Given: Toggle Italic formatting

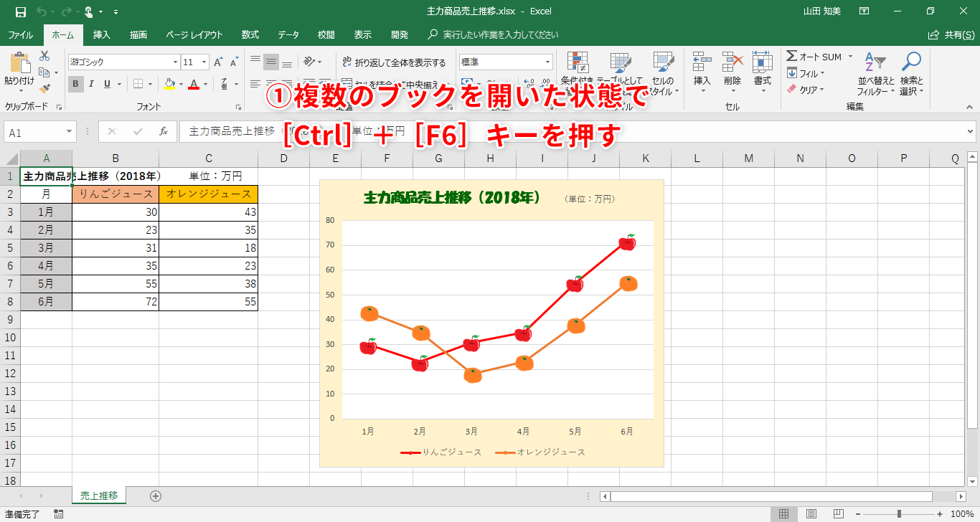Looking at the screenshot, I should click(x=91, y=84).
